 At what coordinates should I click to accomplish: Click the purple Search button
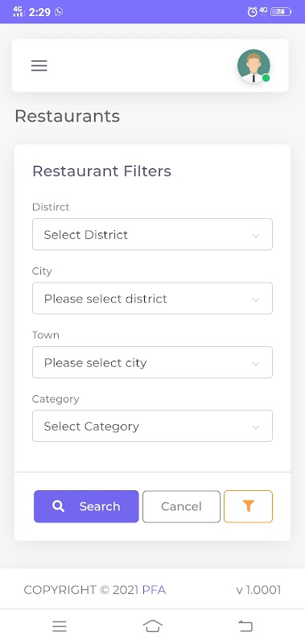[86, 506]
